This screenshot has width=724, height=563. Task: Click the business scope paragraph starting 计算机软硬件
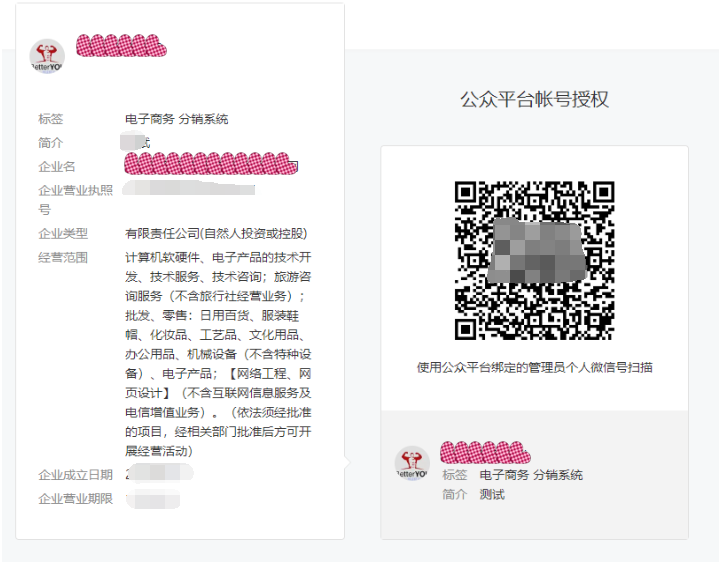(218, 354)
